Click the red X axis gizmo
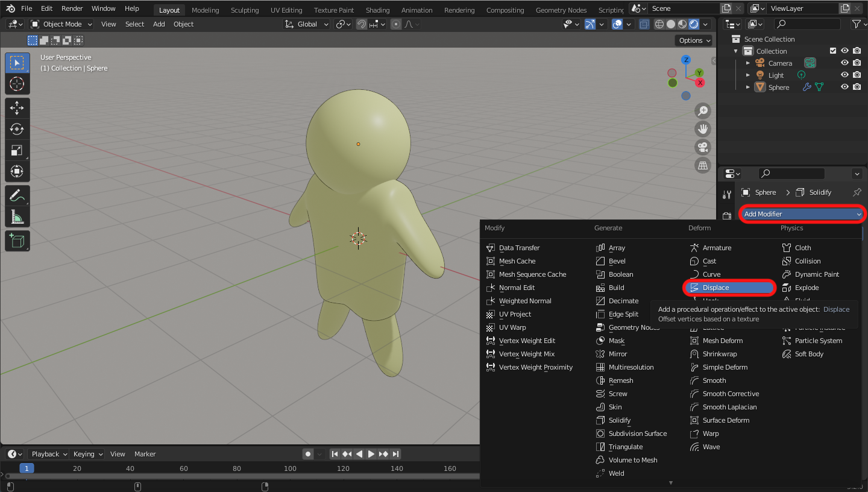The height and width of the screenshot is (492, 868). (x=700, y=83)
